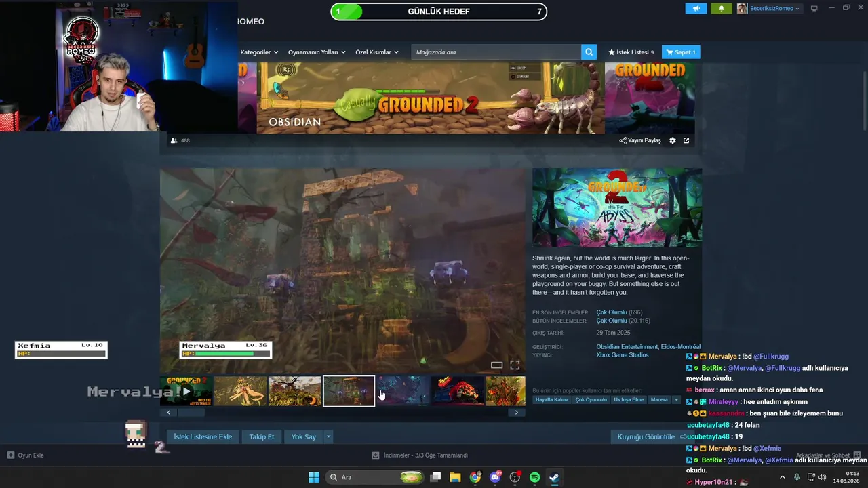
Task: Open the Sepet shopping cart
Action: (x=681, y=52)
